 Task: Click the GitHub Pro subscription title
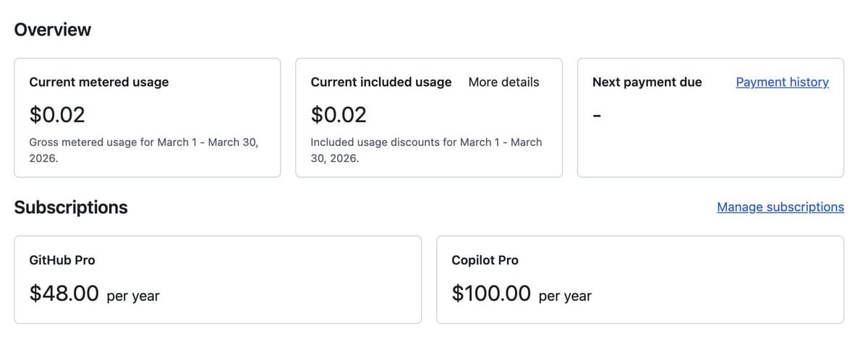point(61,260)
